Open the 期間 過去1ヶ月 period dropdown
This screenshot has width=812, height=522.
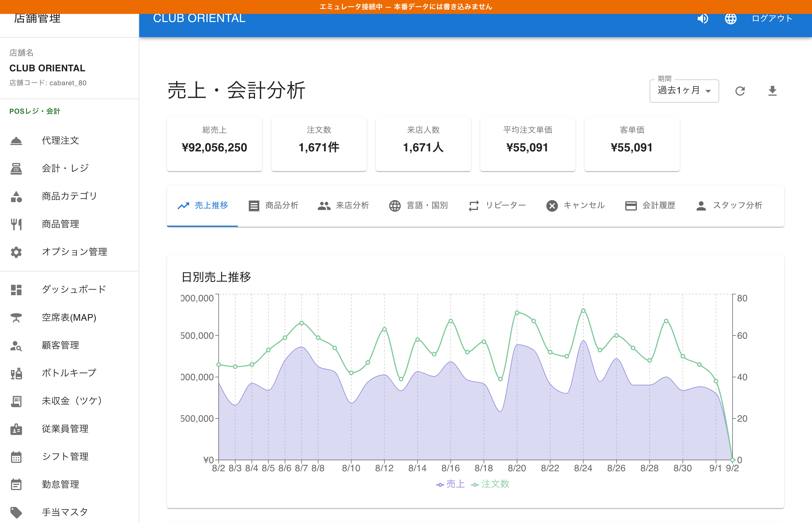coord(684,90)
